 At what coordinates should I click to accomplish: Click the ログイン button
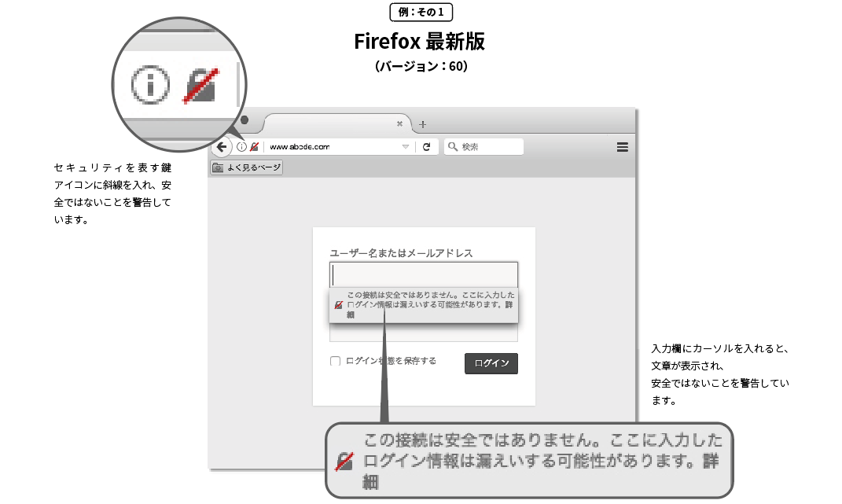click(491, 363)
